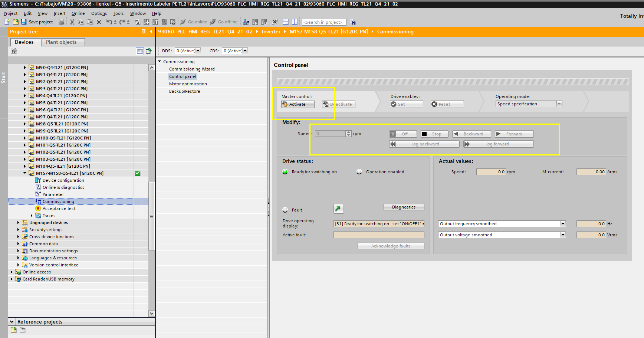The image size is (644, 338).
Task: Click the Go online toolbar button
Action: click(x=194, y=22)
